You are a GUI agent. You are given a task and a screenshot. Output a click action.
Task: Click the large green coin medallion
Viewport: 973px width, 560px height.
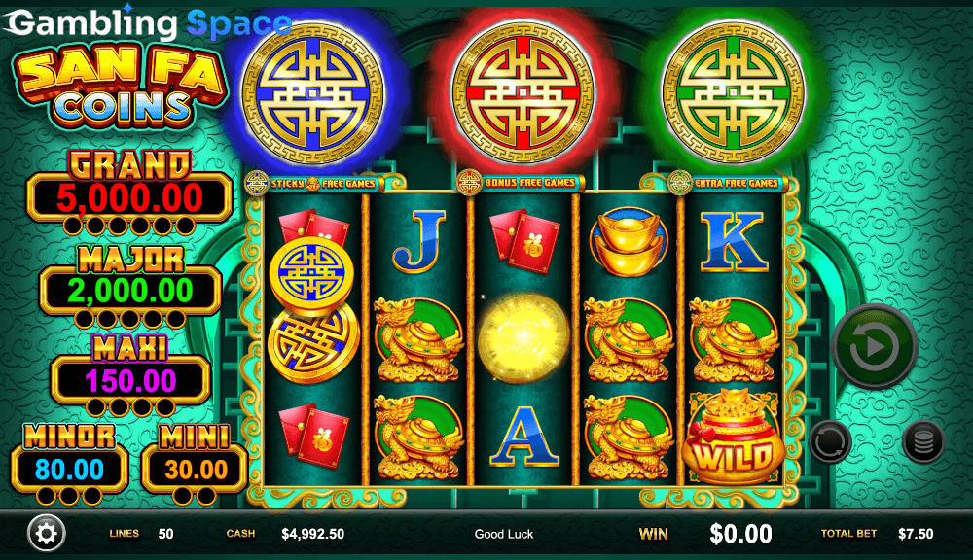[x=733, y=93]
